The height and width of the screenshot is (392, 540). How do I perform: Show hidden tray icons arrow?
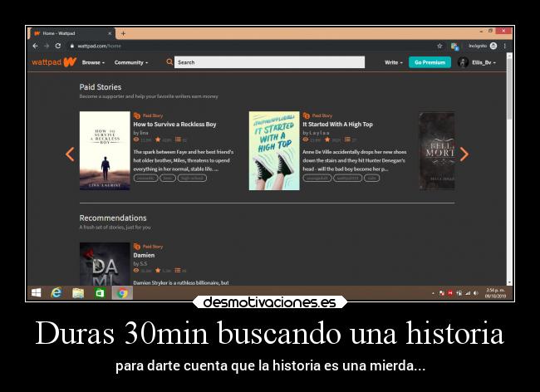click(433, 293)
